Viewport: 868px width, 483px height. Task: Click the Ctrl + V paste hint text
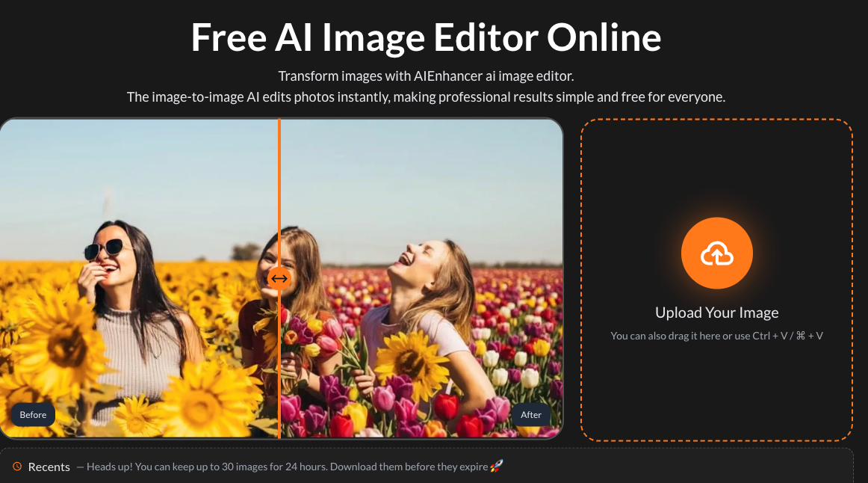coord(717,336)
